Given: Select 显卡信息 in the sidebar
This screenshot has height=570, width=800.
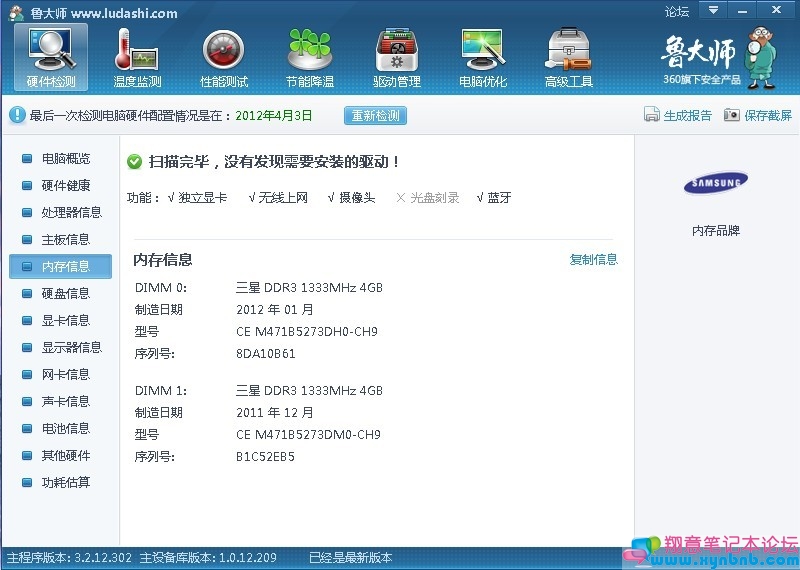Looking at the screenshot, I should 66,320.
